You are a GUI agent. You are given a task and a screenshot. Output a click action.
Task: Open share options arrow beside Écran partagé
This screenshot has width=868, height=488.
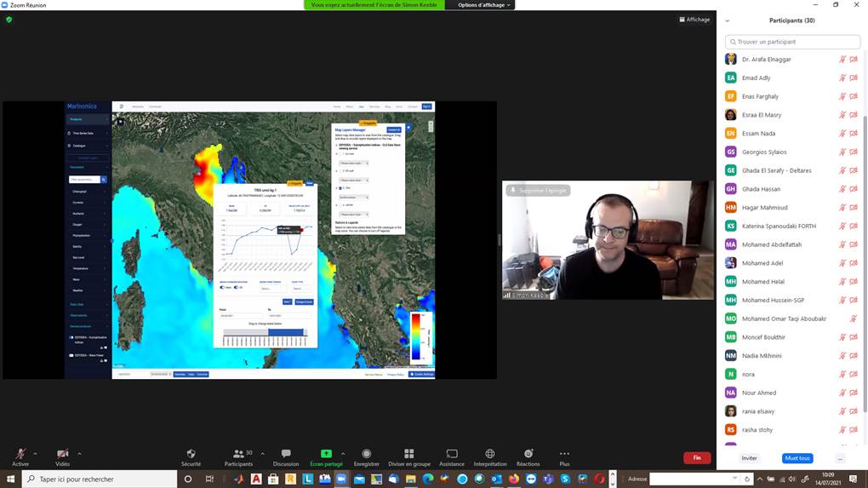tap(343, 454)
